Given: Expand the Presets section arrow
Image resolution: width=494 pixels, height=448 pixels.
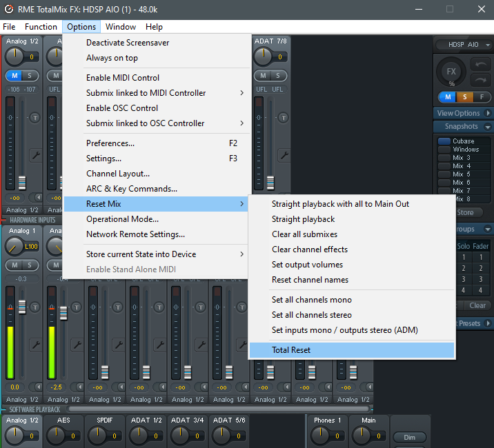Looking at the screenshot, I should click(x=488, y=323).
